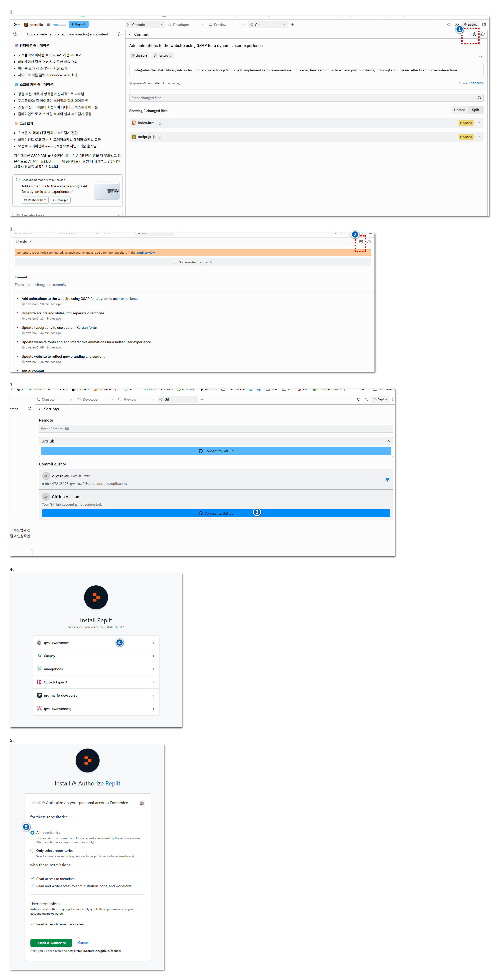Click the Enter Remote URL field
This screenshot has height=980, width=499.
click(215, 429)
